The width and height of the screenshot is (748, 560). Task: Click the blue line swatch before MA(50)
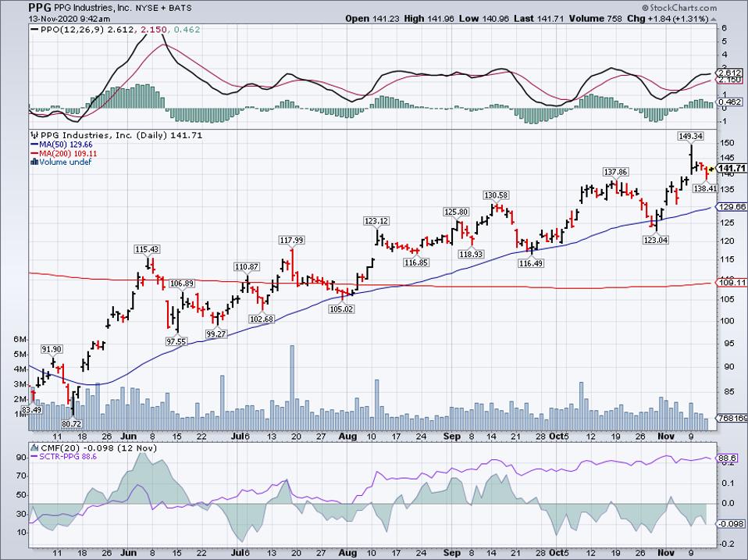click(x=34, y=144)
